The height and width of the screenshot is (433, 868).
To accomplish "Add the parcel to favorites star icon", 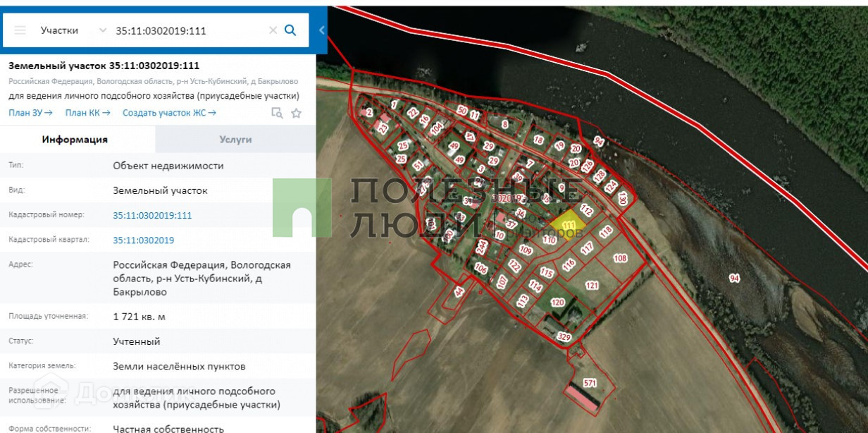I will (x=297, y=113).
